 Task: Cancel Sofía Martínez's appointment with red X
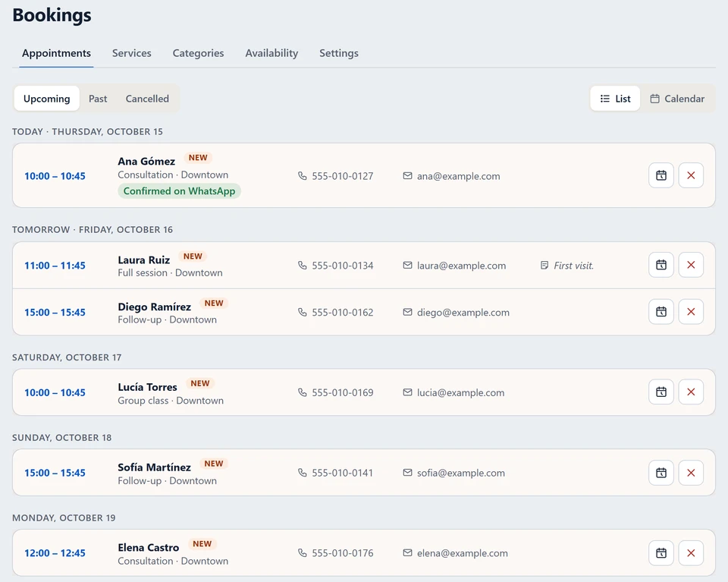coord(691,473)
